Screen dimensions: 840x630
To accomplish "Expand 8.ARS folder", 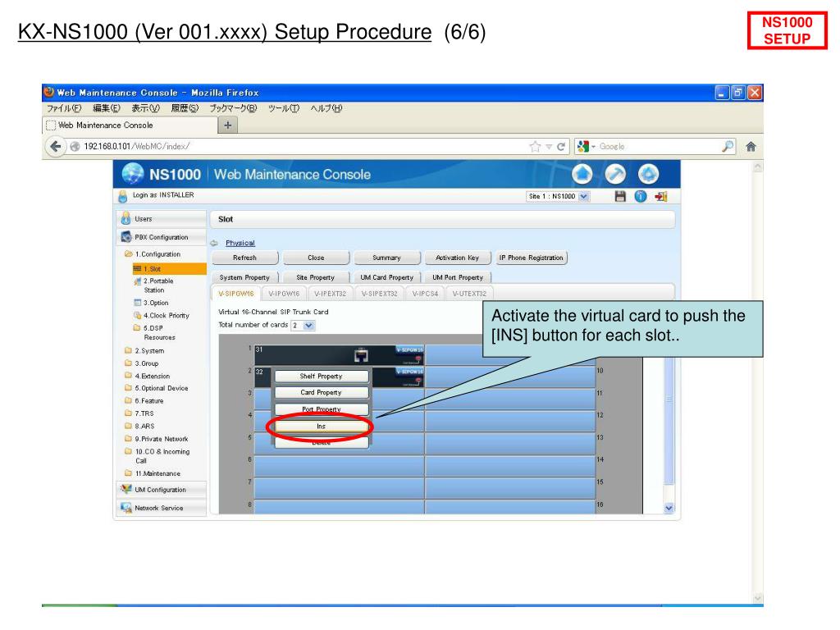I will point(139,426).
